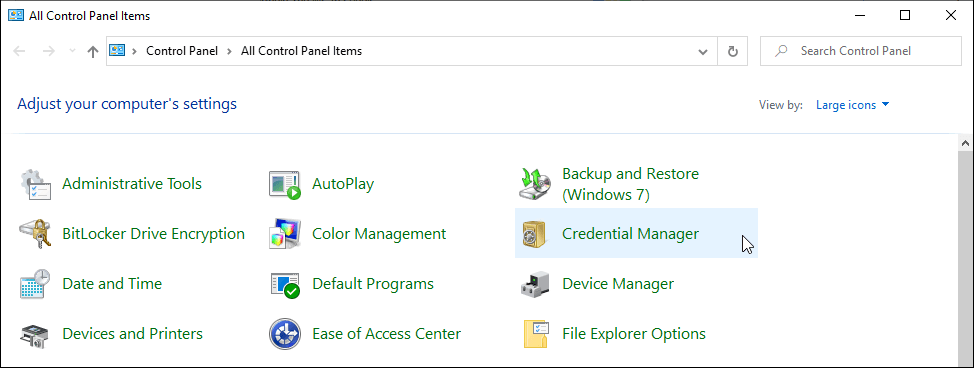
Task: Click the AutoPlay icon
Action: tap(285, 185)
